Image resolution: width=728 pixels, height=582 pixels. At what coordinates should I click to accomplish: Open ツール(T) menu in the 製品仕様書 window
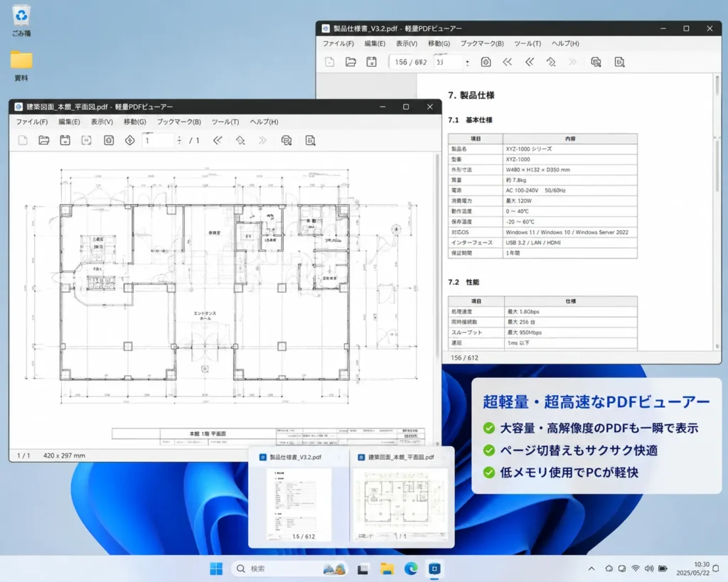click(528, 43)
